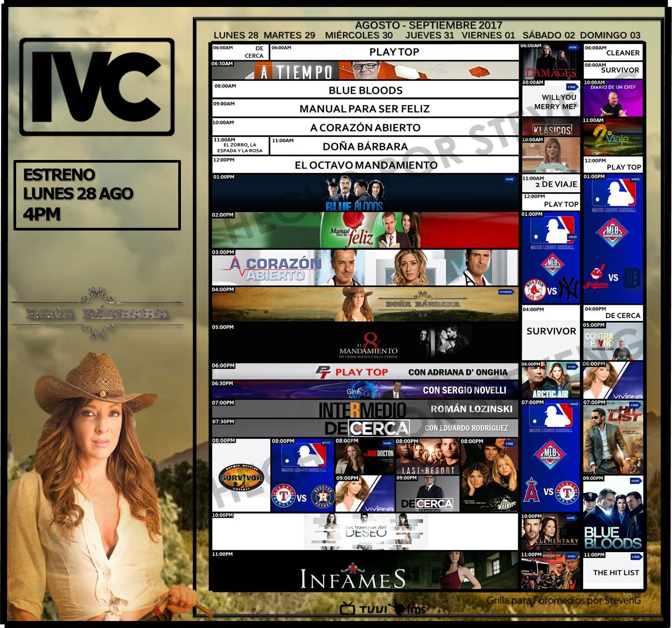Click the Intermedio Román Lozinski banner

pyautogui.click(x=364, y=409)
